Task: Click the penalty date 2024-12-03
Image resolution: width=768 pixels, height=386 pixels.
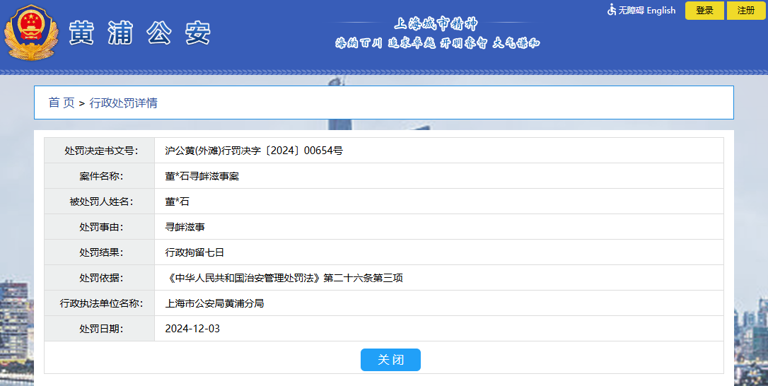Action: (192, 329)
